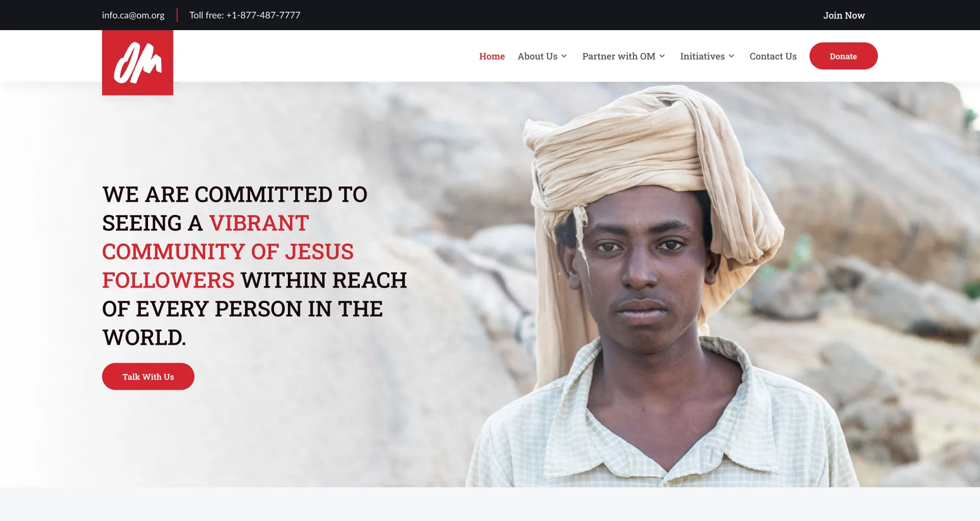The height and width of the screenshot is (521, 980).
Task: Click the Talk With Us button
Action: 148,376
